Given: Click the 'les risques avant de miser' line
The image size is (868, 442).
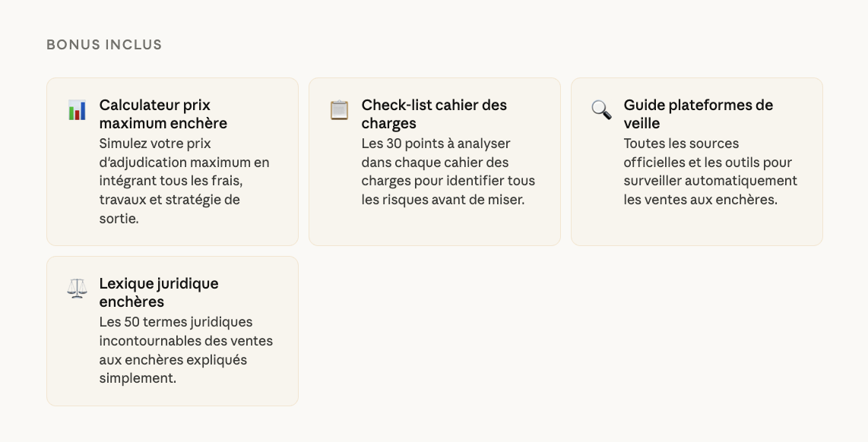Looking at the screenshot, I should (443, 200).
